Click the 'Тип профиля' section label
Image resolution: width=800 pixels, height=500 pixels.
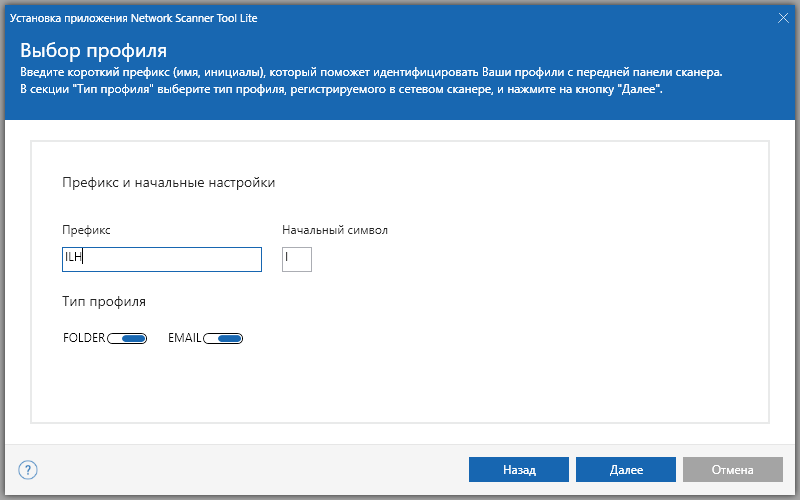pyautogui.click(x=104, y=301)
